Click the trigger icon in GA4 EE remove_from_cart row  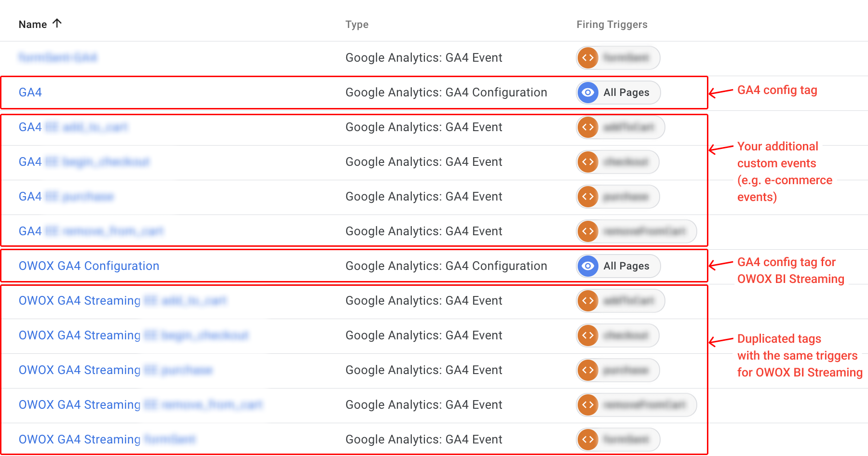[588, 231]
